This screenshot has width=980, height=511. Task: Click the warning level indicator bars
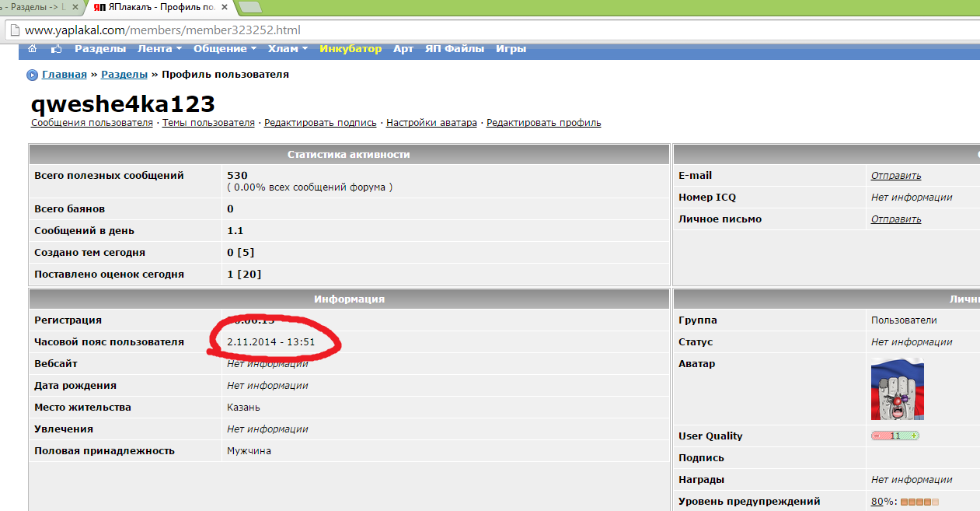919,502
